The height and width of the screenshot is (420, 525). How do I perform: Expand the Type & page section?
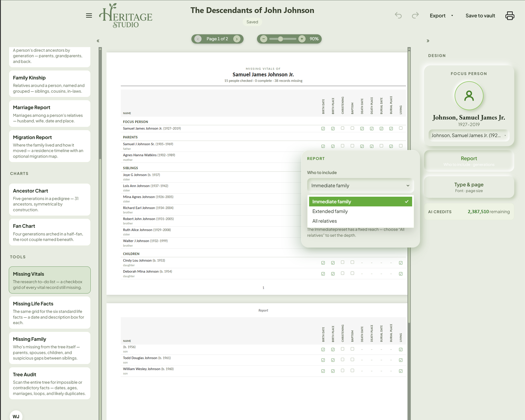pyautogui.click(x=469, y=187)
